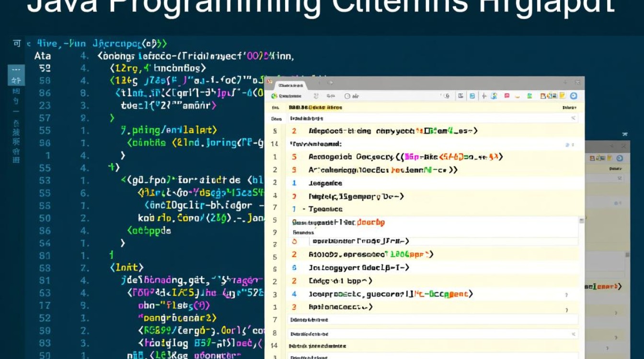Click the scrollbar handle at right of inner panel

coord(581,221)
